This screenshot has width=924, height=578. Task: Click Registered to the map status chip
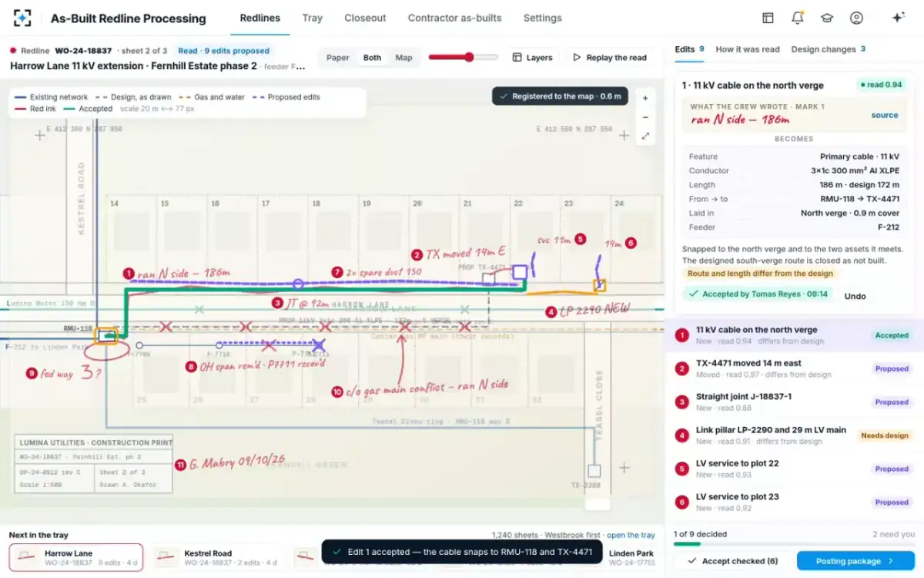(x=561, y=96)
